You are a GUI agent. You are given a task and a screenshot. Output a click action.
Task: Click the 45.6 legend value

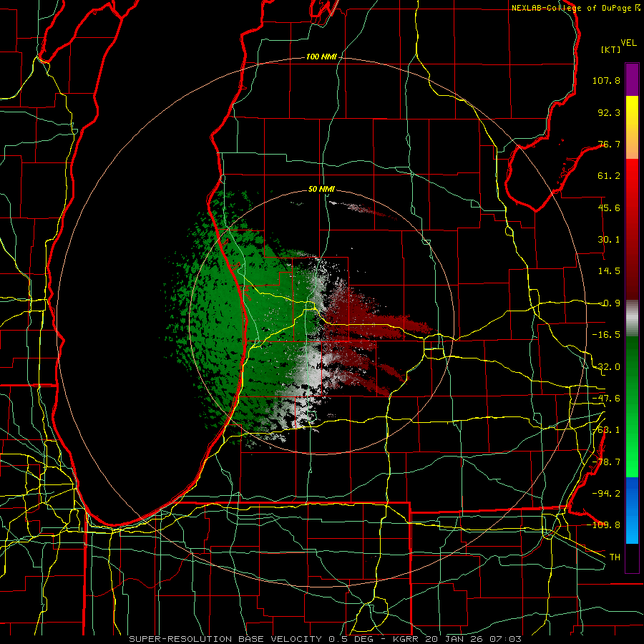coord(609,208)
